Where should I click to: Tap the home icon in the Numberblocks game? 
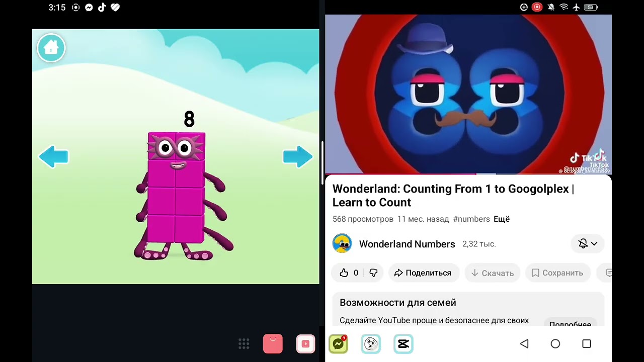[51, 48]
